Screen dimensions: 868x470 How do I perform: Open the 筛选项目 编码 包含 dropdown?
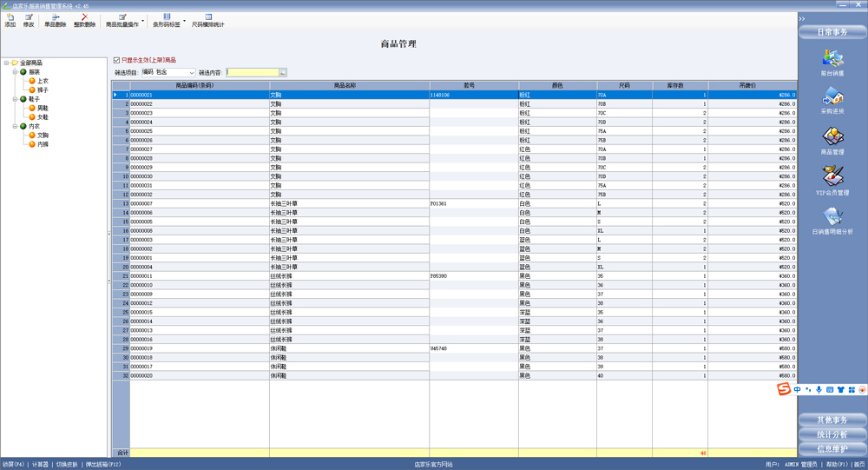coord(168,73)
